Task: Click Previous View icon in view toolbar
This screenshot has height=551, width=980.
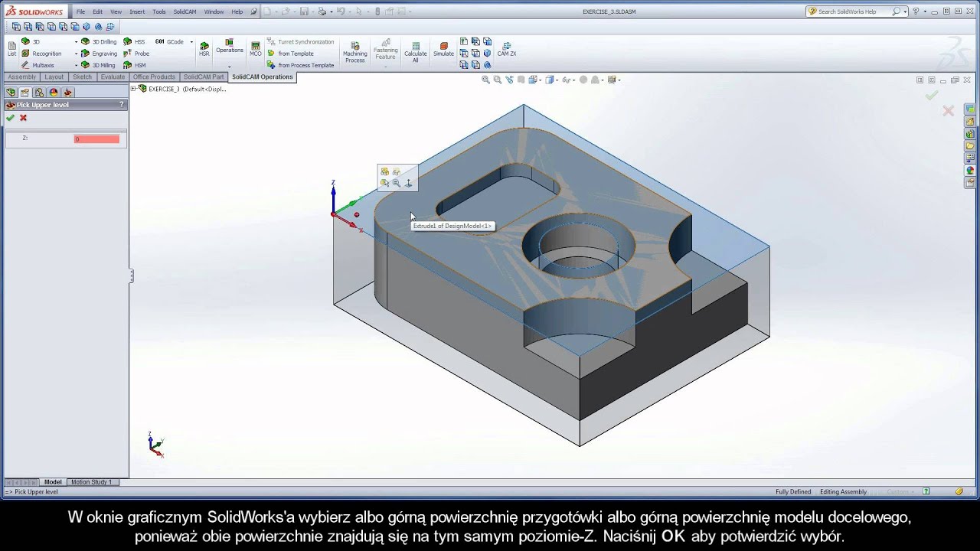Action: pyautogui.click(x=509, y=80)
